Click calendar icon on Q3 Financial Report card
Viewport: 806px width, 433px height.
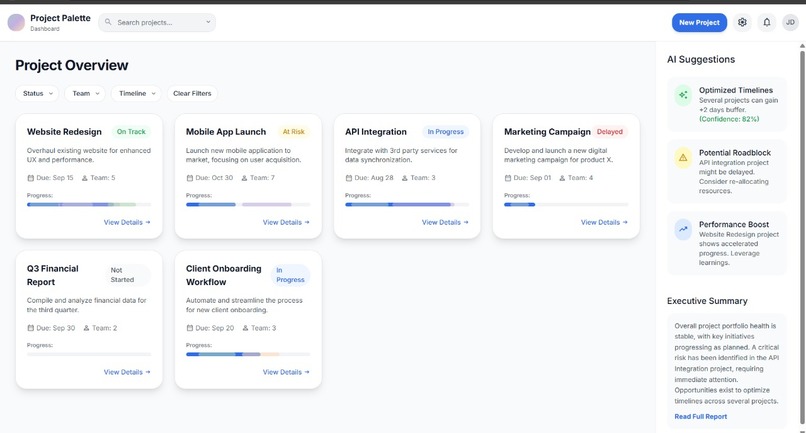pyautogui.click(x=30, y=328)
